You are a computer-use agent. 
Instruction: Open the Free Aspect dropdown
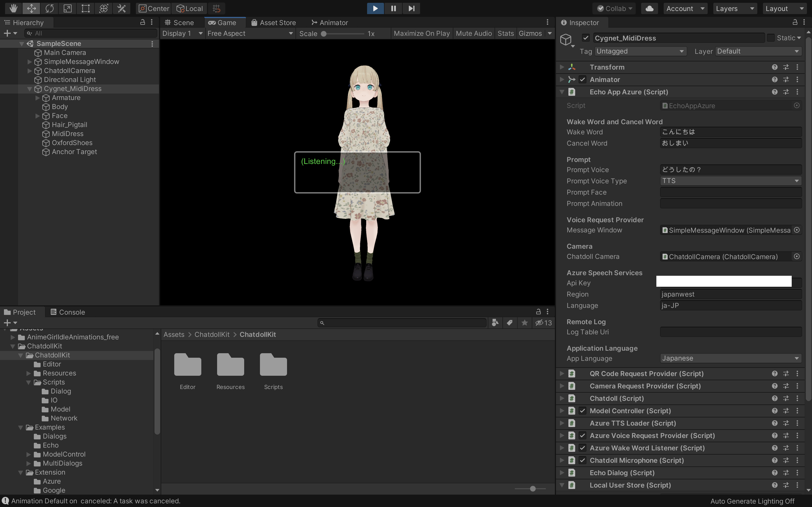click(x=250, y=34)
